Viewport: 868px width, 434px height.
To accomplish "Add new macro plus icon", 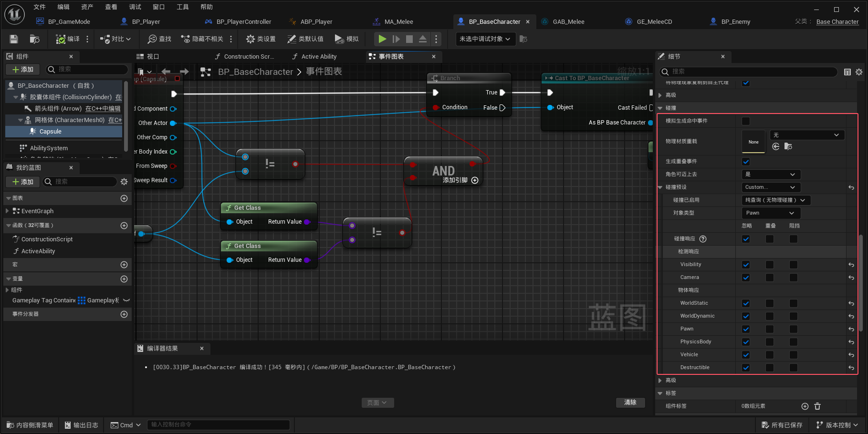I will click(x=124, y=265).
